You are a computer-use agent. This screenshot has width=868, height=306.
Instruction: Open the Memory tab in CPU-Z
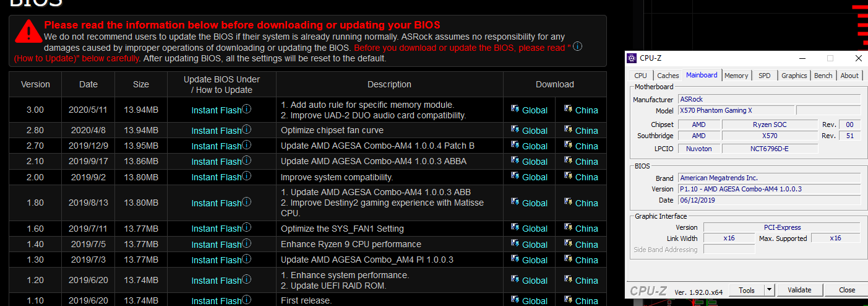(x=736, y=76)
